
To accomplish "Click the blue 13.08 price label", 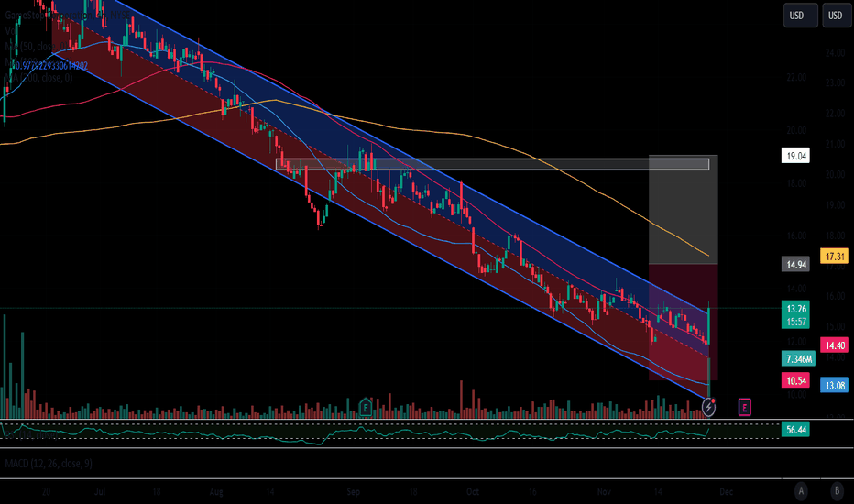I will pos(835,385).
